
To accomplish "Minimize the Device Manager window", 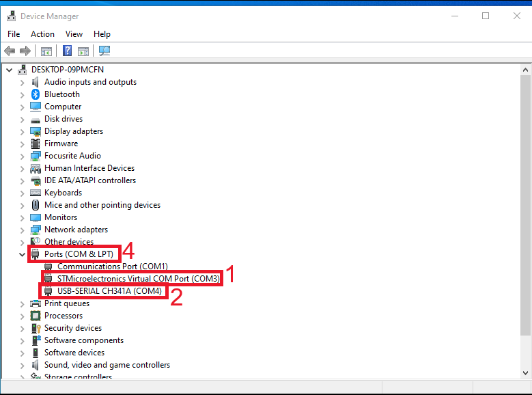I will pyautogui.click(x=455, y=16).
